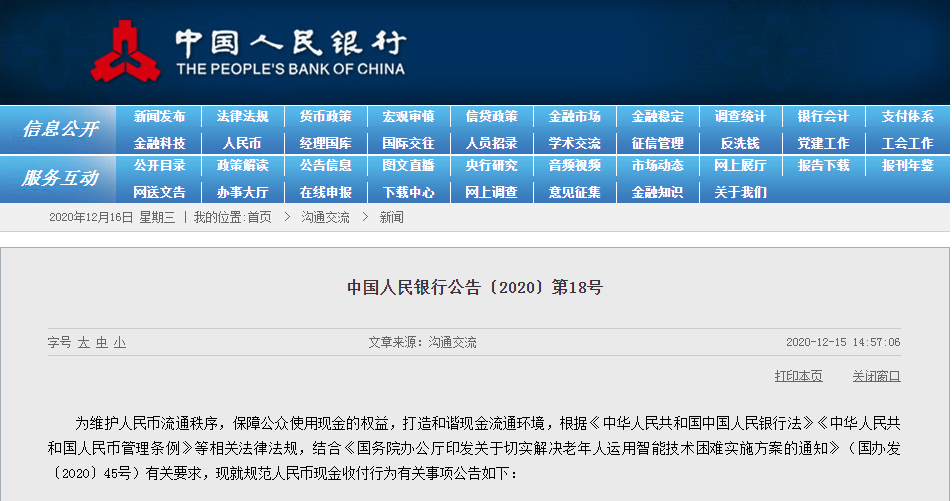The height and width of the screenshot is (501, 952).
Task: Go to 金融科技 section
Action: click(x=159, y=143)
